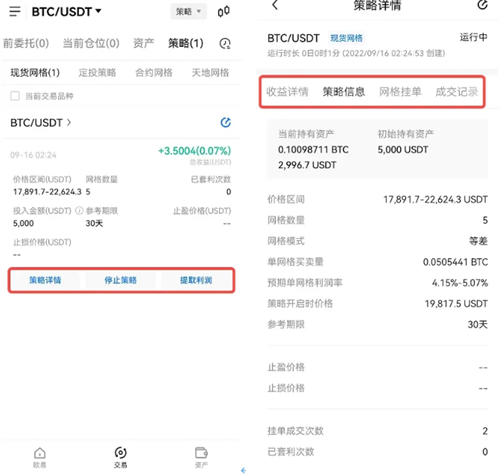Open the hamburger menu icon
The width and height of the screenshot is (500, 474).
click(x=15, y=11)
